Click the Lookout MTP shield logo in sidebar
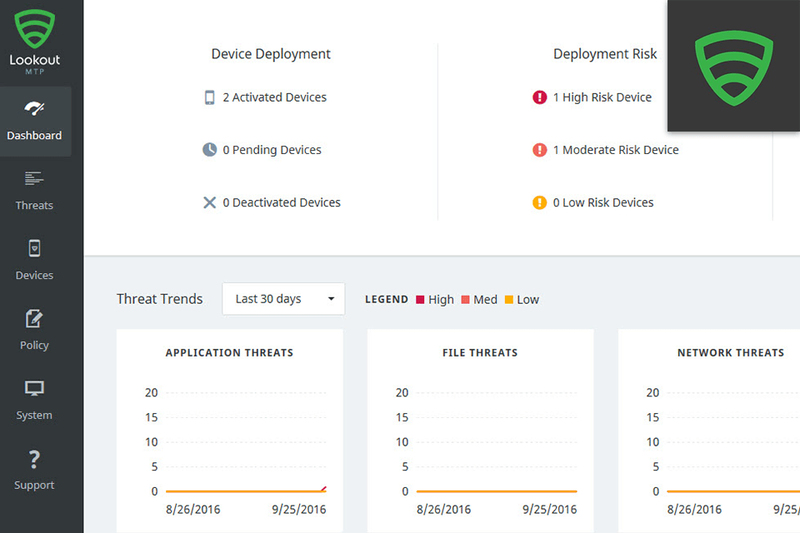800x533 pixels. 35,29
